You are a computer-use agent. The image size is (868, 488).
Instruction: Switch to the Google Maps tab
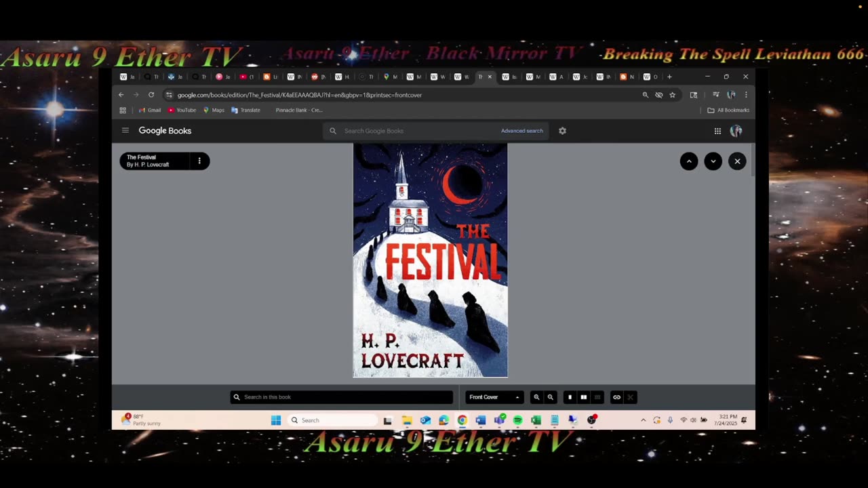pos(391,77)
